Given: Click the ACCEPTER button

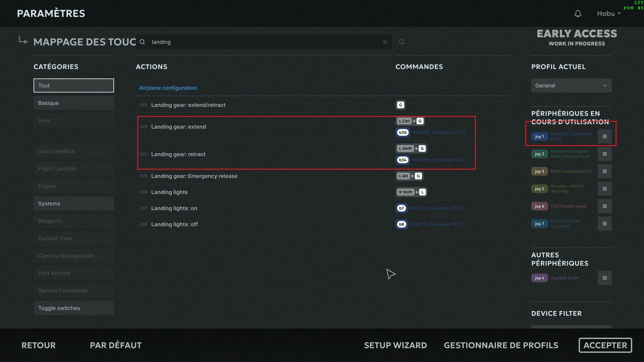Looking at the screenshot, I should (605, 345).
